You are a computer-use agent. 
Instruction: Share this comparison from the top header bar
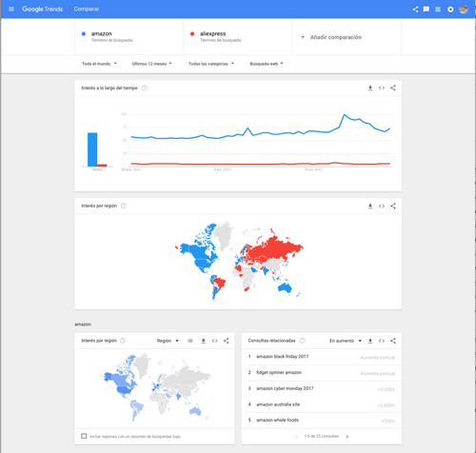coord(415,10)
